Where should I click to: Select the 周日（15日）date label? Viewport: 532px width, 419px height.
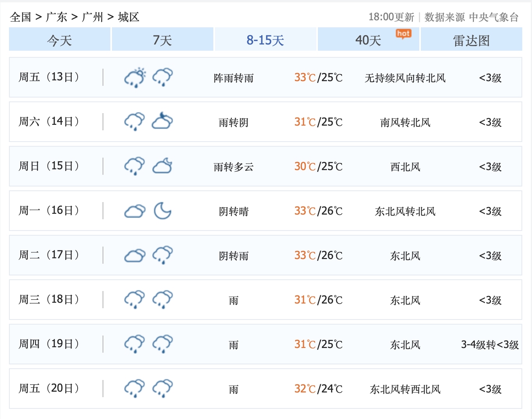coord(49,166)
